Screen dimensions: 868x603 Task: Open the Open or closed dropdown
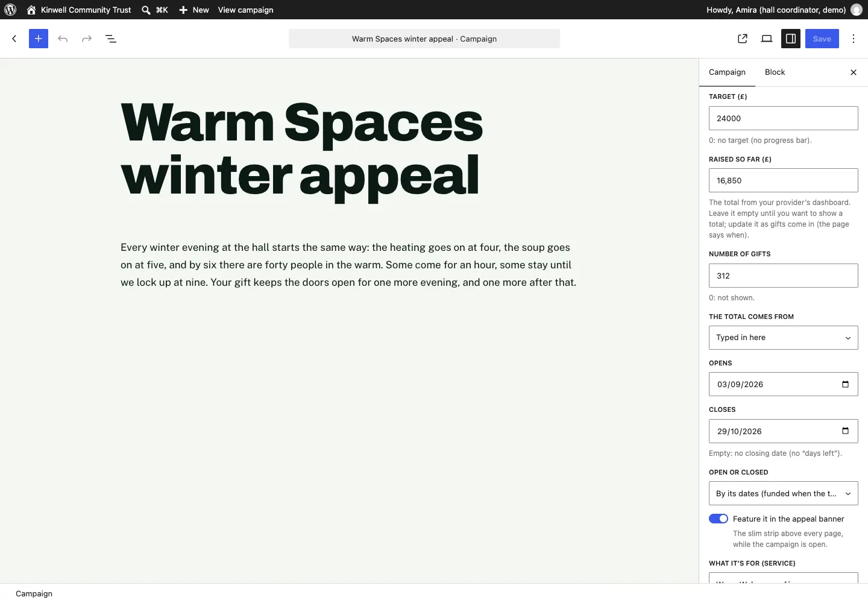784,493
